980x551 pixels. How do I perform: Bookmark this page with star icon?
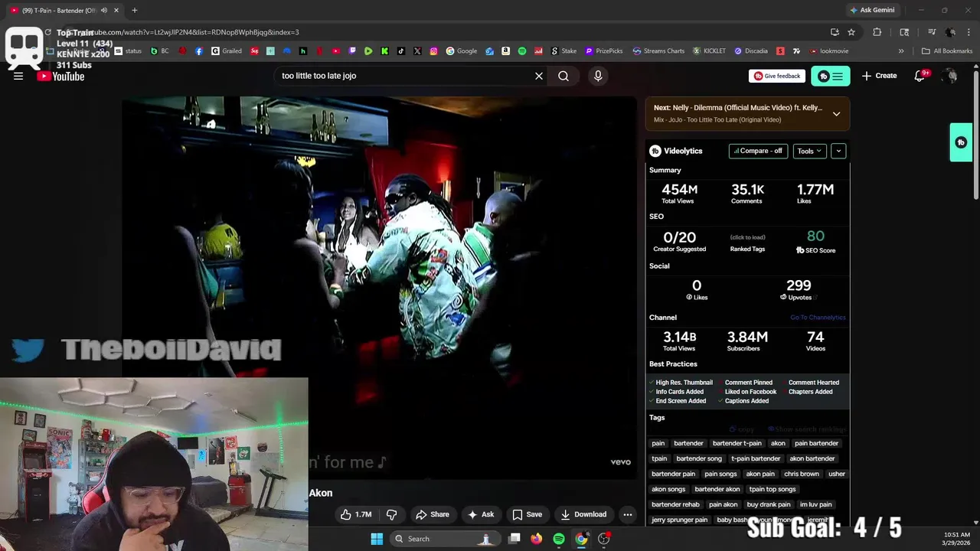click(x=851, y=32)
